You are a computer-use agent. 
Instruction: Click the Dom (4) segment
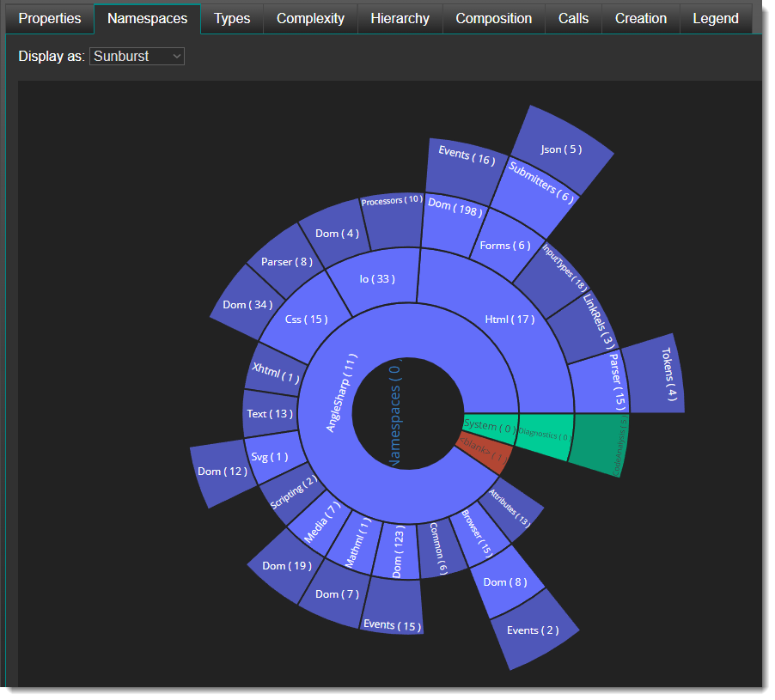(x=337, y=233)
